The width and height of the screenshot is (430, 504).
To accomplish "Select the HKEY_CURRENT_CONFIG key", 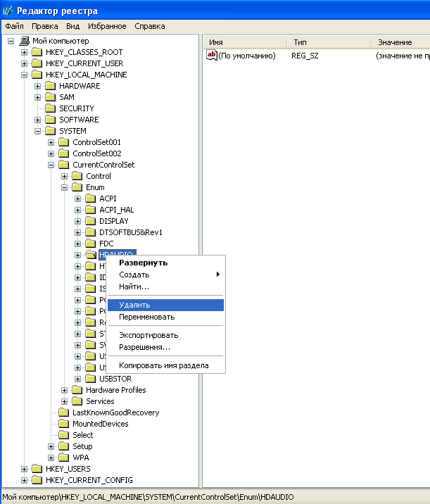I will click(88, 480).
